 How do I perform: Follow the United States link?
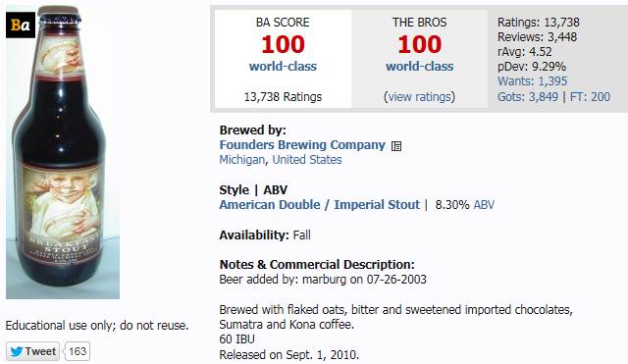307,160
